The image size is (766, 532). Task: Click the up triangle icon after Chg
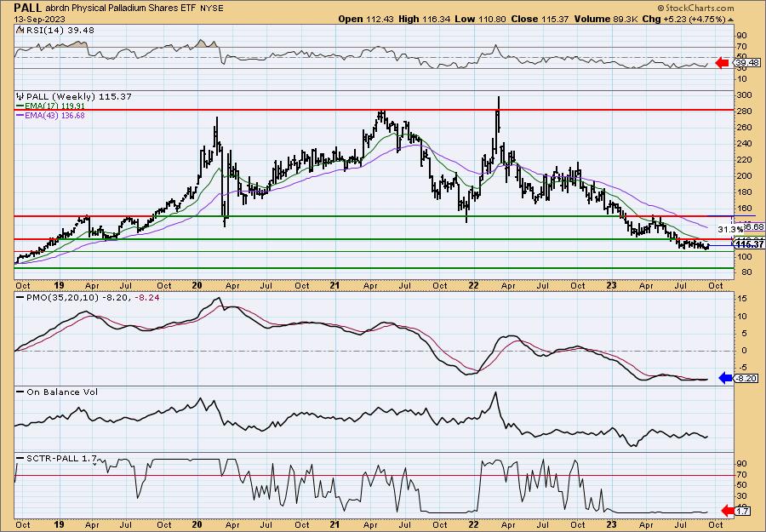tap(731, 20)
